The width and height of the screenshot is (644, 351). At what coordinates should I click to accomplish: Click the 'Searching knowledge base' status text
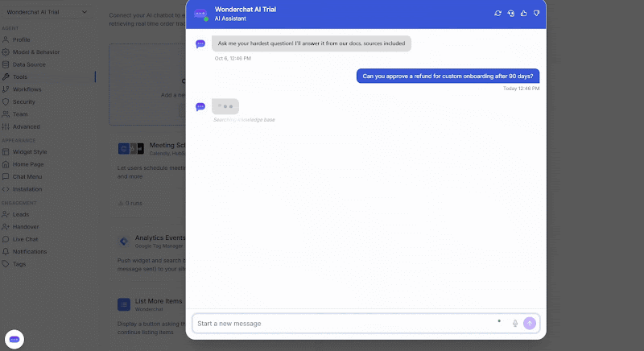244,120
